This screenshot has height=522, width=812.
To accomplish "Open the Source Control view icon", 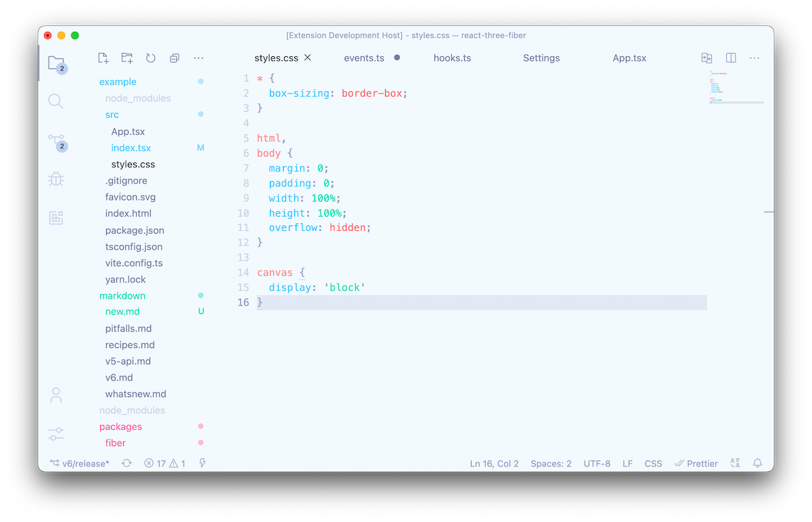I will [x=56, y=142].
